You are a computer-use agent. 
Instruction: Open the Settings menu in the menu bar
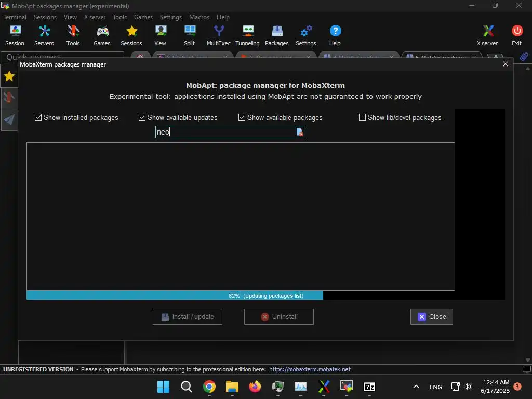click(x=170, y=17)
